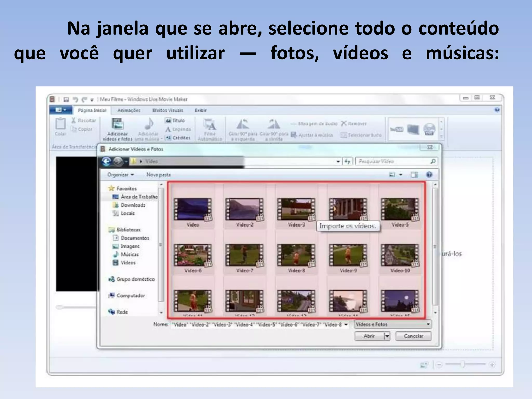This screenshot has height=399, width=532.
Task: Select Computador in the sidebar
Action: click(127, 296)
